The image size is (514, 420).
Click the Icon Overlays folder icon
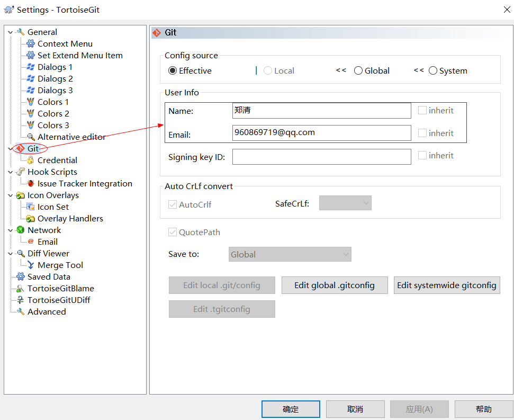(x=21, y=195)
